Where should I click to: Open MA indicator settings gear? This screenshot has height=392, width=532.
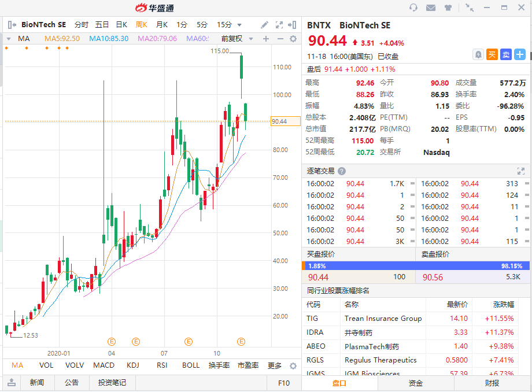coord(293,39)
